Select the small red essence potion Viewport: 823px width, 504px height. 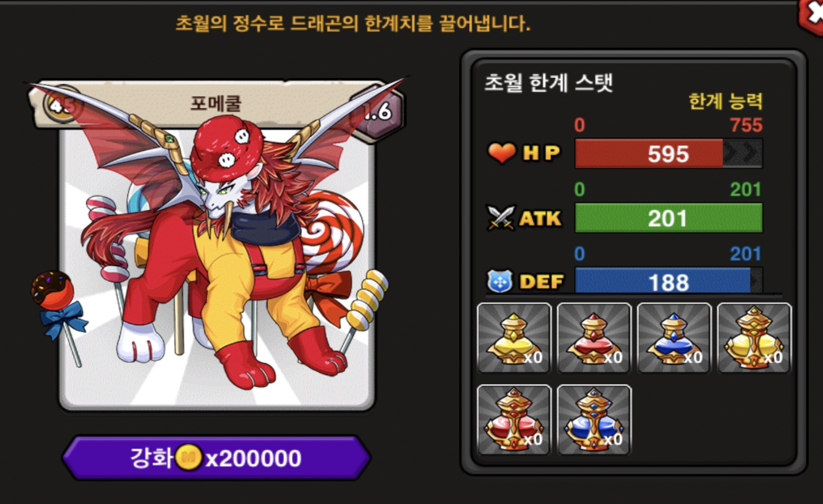594,338
